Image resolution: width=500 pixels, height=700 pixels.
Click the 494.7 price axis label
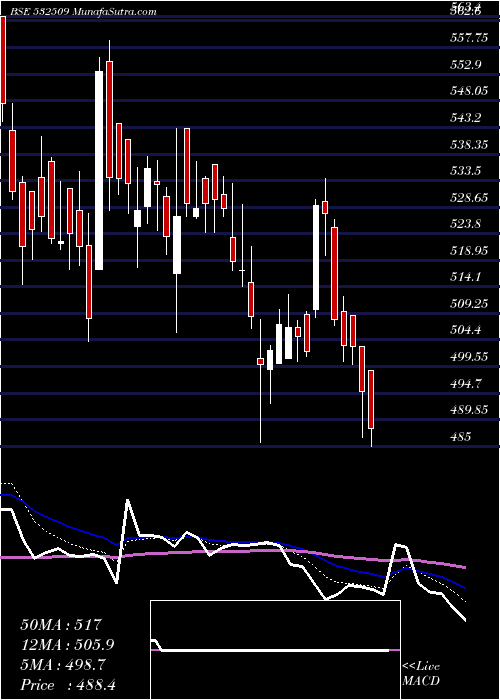[x=466, y=383]
